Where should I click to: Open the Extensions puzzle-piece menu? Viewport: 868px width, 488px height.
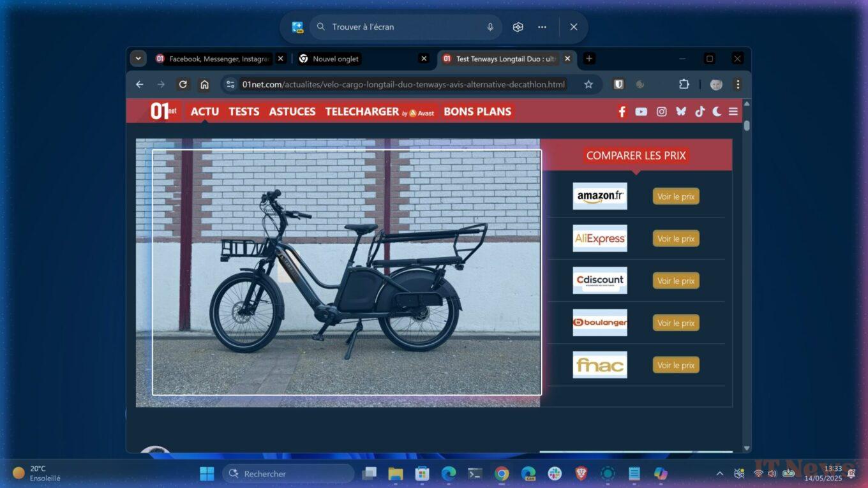(684, 84)
